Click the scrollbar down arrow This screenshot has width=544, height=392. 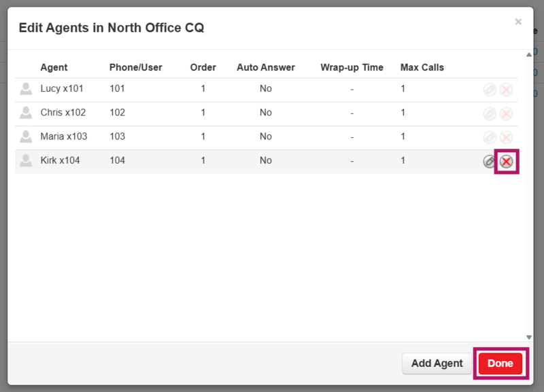529,337
